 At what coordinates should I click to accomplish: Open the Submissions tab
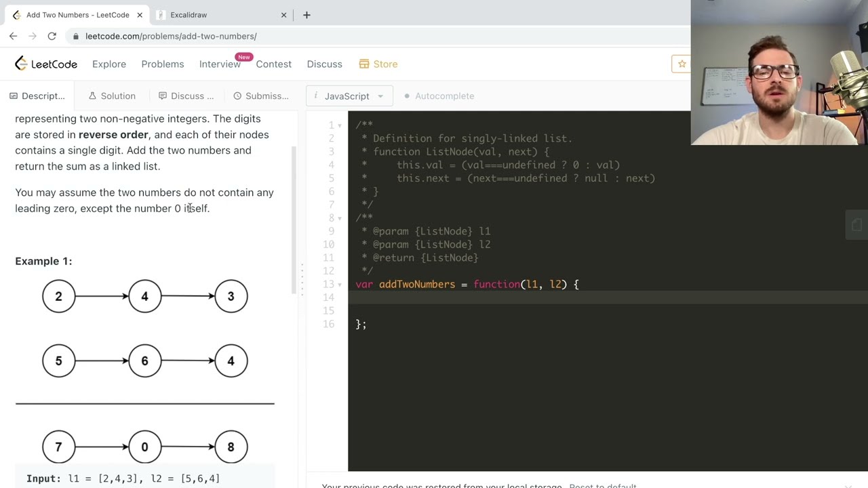click(260, 96)
